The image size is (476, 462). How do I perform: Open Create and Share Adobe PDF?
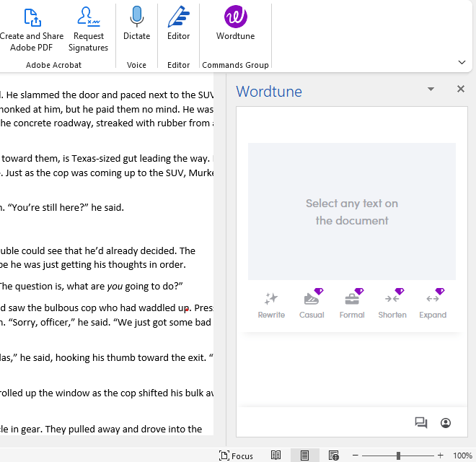(x=32, y=30)
